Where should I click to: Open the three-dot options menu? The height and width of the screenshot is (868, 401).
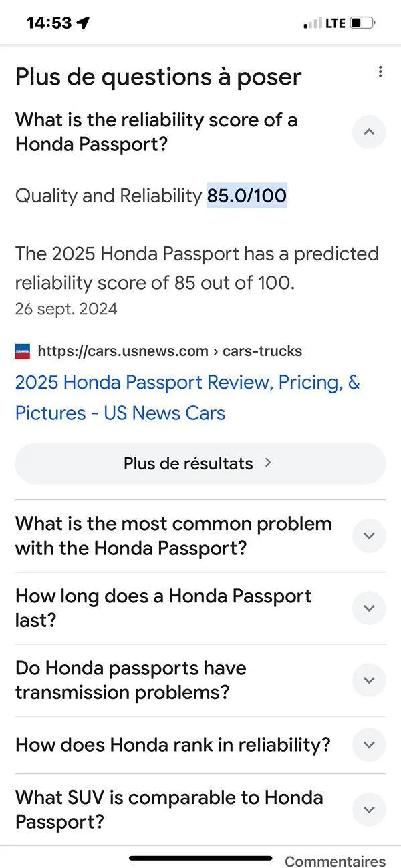[x=380, y=71]
